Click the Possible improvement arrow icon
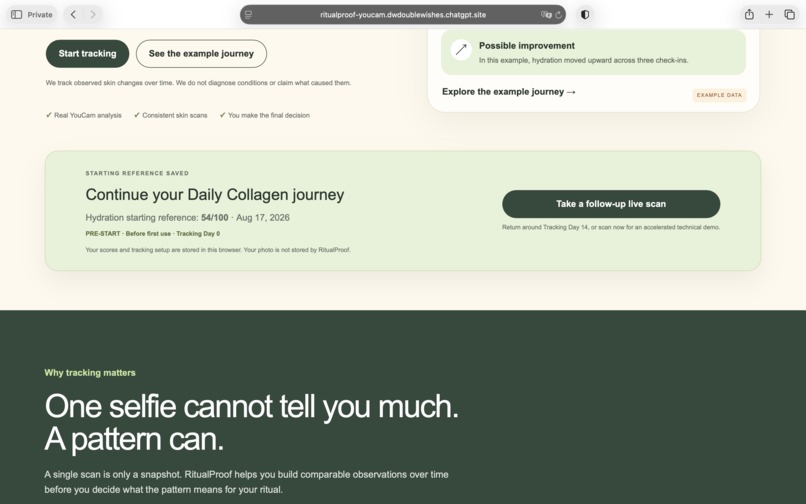 click(x=461, y=50)
